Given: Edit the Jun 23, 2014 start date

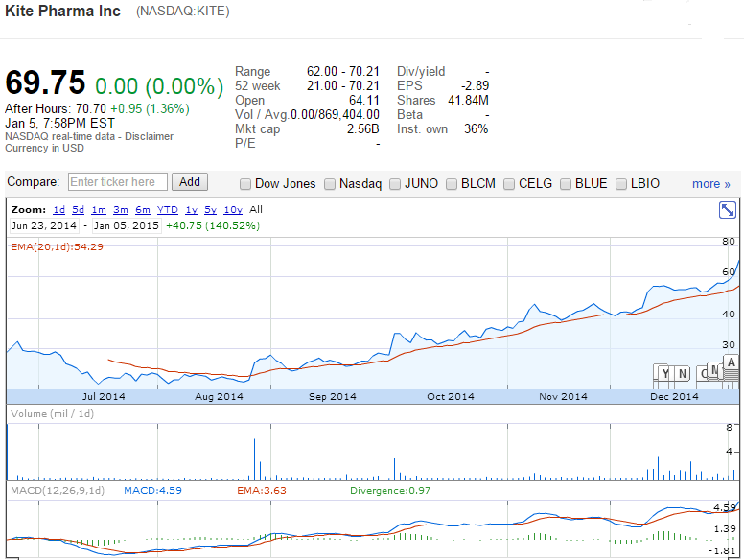Looking at the screenshot, I should tap(44, 226).
